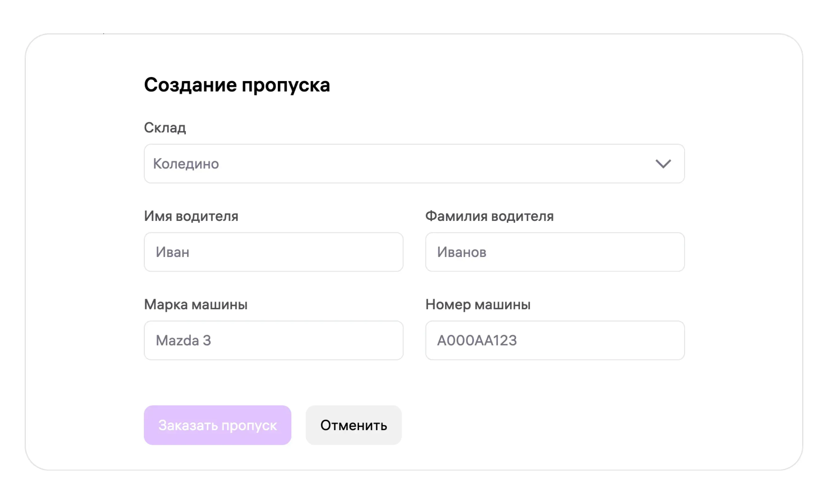Click the Иванов placeholder text
Screen dimensions: 828x504
[x=461, y=252]
